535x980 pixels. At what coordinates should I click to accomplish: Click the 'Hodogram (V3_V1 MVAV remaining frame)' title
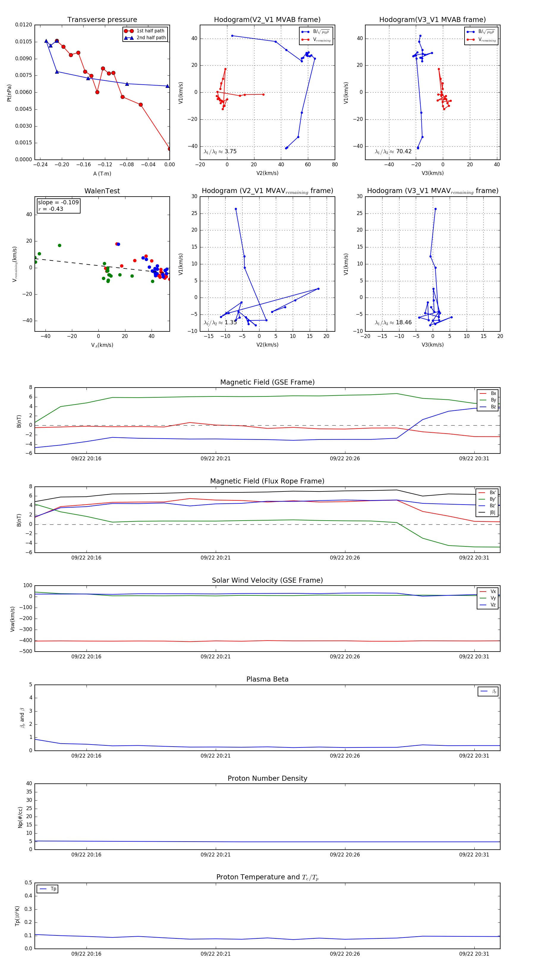tap(432, 191)
